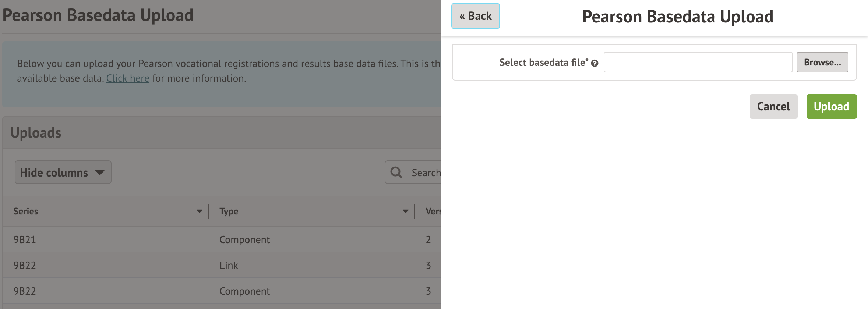Screen dimensions: 868x309
Task: Open the Hide columns dropdown
Action: 63,172
